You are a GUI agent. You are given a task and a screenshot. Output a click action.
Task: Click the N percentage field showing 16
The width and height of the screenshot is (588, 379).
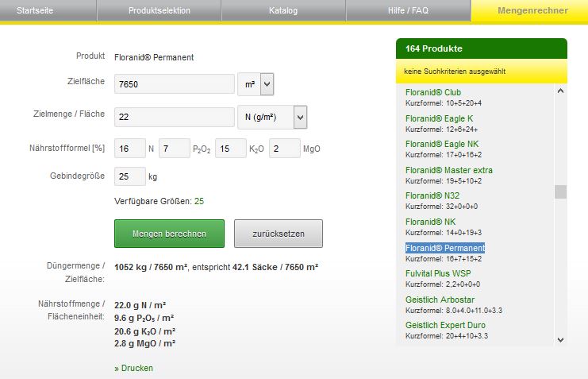[x=130, y=149]
